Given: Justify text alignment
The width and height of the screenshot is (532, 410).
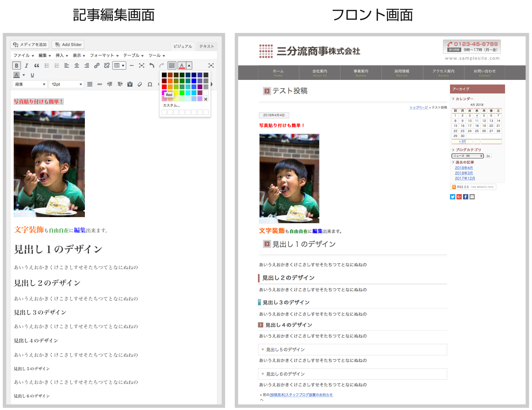Looking at the screenshot, I should click(x=90, y=84).
